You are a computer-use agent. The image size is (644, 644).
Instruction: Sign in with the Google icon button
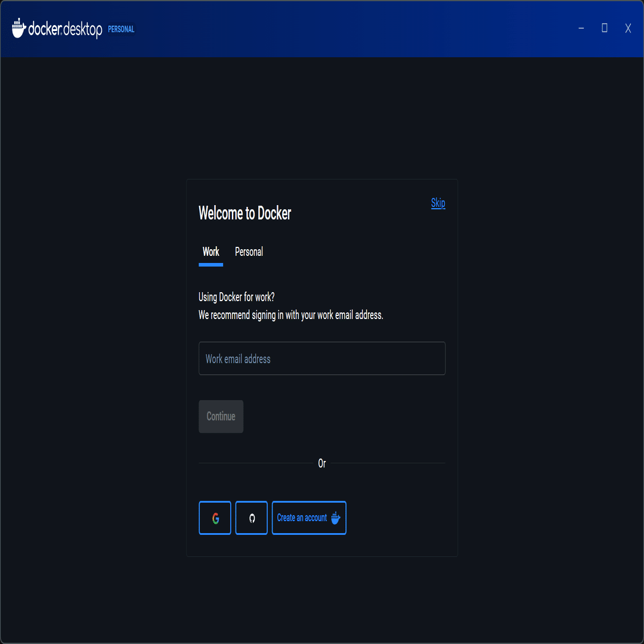tap(215, 518)
